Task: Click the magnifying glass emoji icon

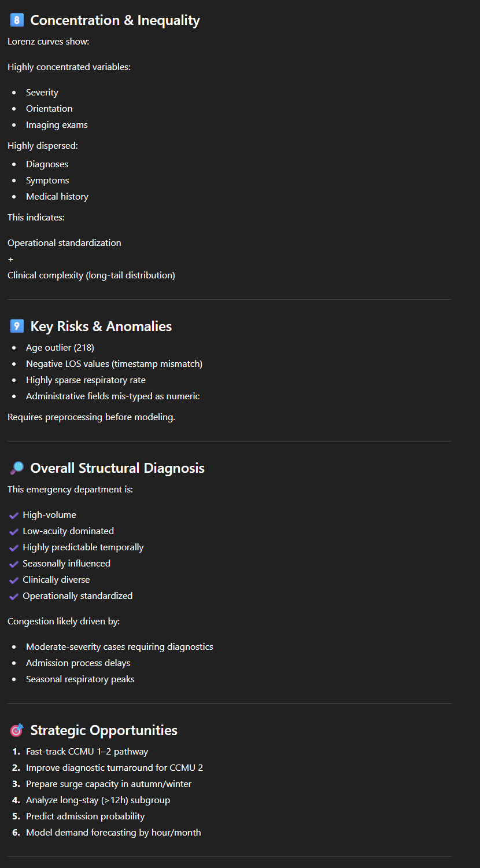Action: coord(16,468)
